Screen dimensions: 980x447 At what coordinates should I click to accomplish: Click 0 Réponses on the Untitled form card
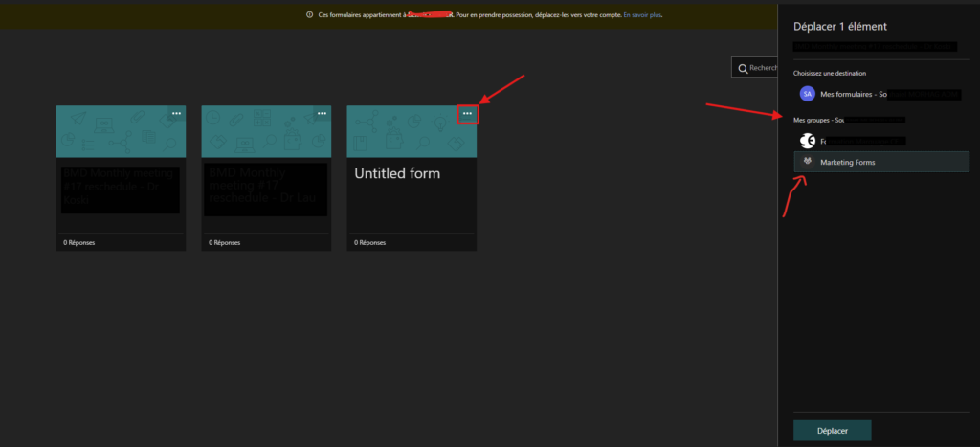pyautogui.click(x=369, y=243)
